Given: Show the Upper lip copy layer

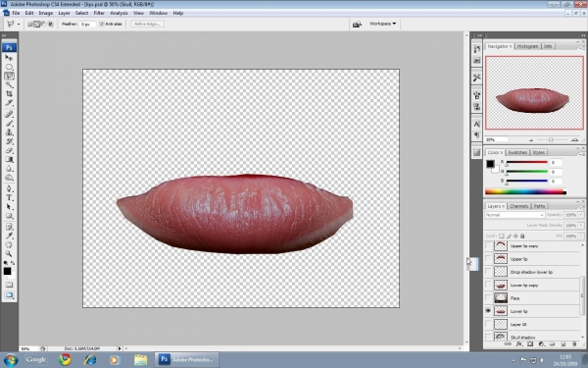Looking at the screenshot, I should pos(488,245).
